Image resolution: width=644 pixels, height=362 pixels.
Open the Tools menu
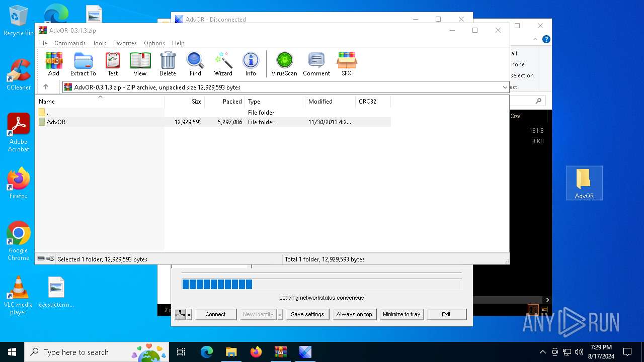click(99, 43)
